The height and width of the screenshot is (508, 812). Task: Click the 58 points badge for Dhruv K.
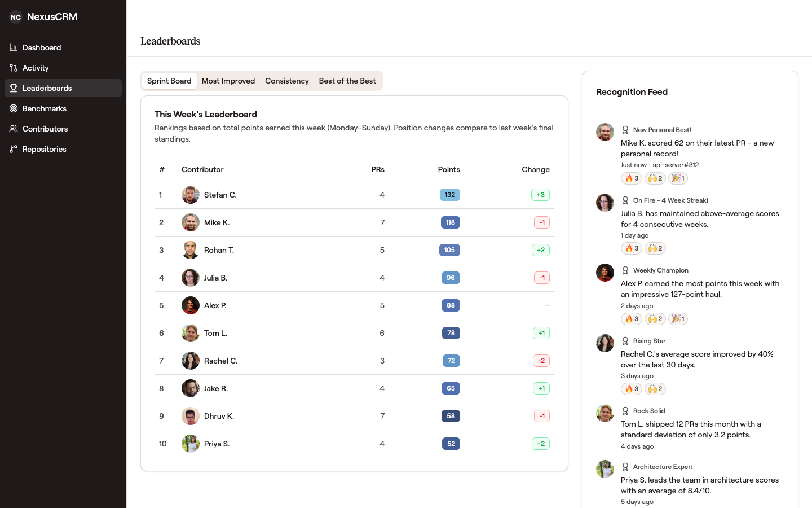pos(451,416)
